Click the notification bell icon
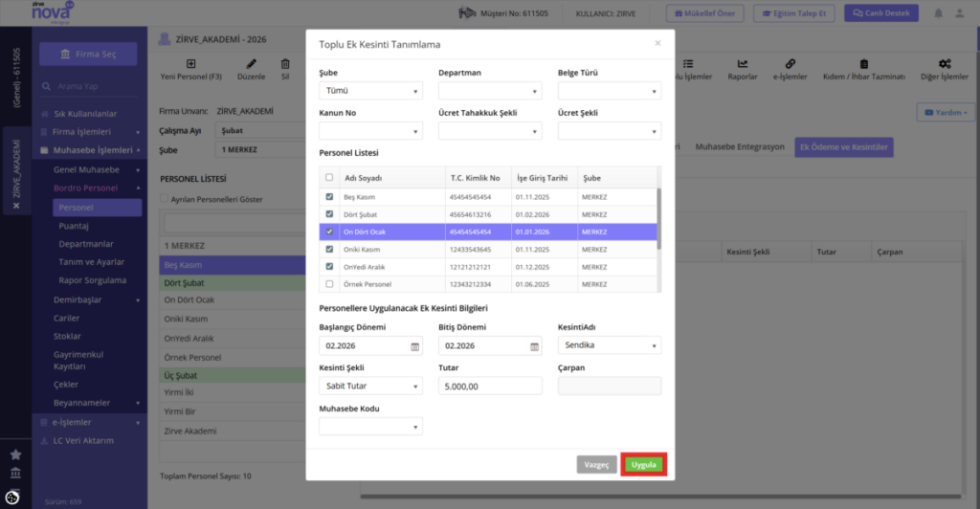This screenshot has height=509, width=980. click(938, 13)
